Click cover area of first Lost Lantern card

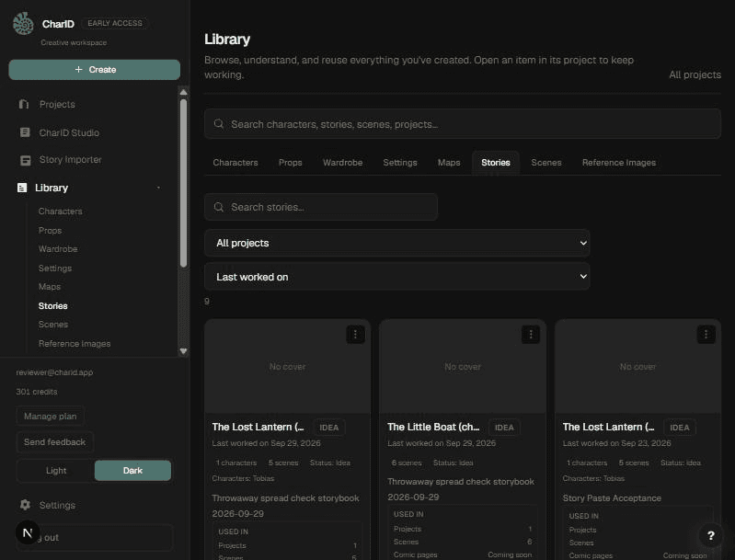[x=287, y=367]
